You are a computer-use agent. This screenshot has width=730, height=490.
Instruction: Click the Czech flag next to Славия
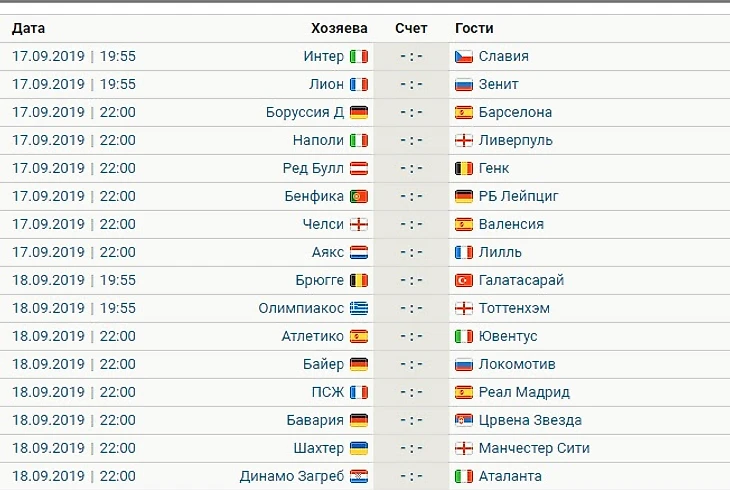click(x=463, y=57)
